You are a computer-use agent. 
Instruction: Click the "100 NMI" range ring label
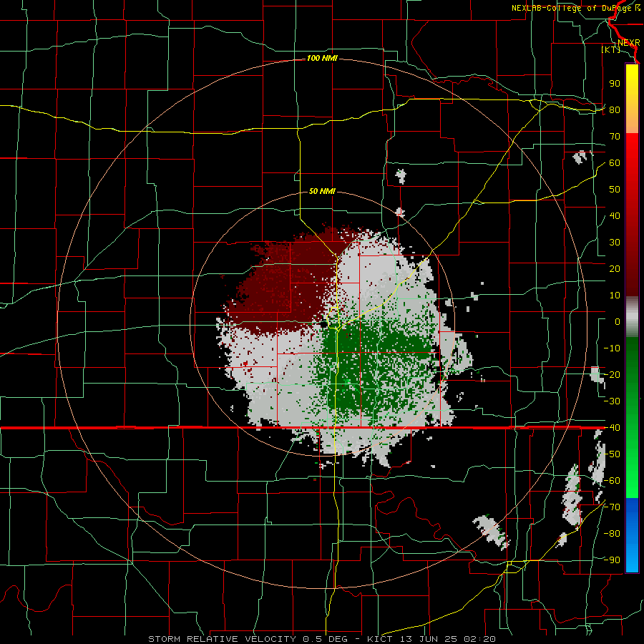click(322, 59)
